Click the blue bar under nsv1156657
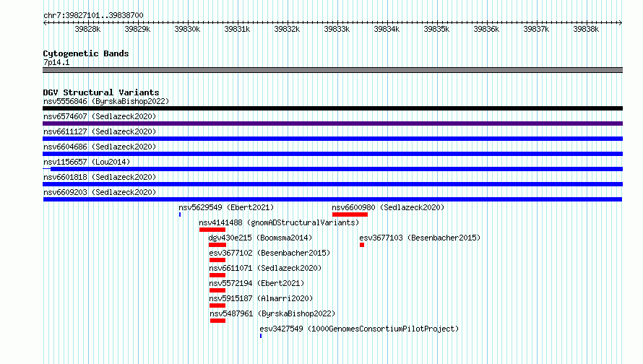This screenshot has width=643, height=364. [332, 169]
